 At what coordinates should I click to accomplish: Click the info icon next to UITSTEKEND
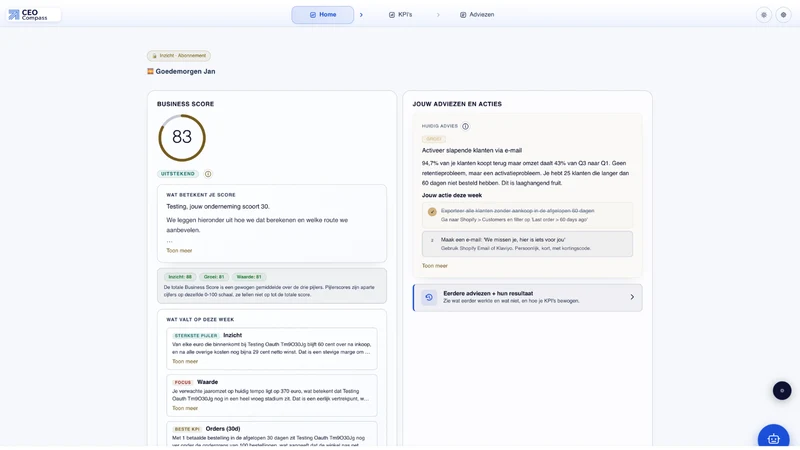click(x=208, y=174)
